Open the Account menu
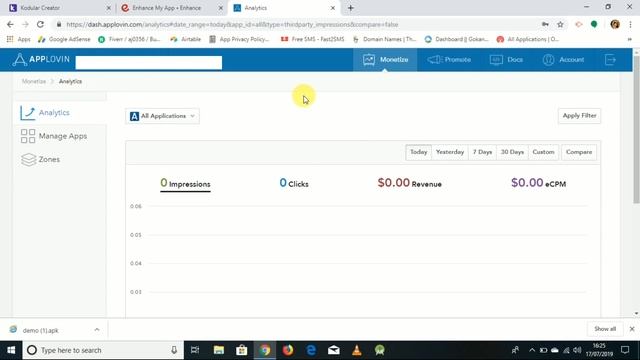Viewport: 640px width, 360px height. (563, 60)
